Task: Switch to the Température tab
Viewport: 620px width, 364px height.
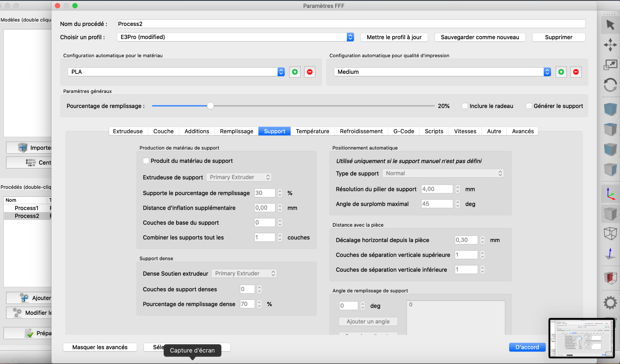Action: 312,131
